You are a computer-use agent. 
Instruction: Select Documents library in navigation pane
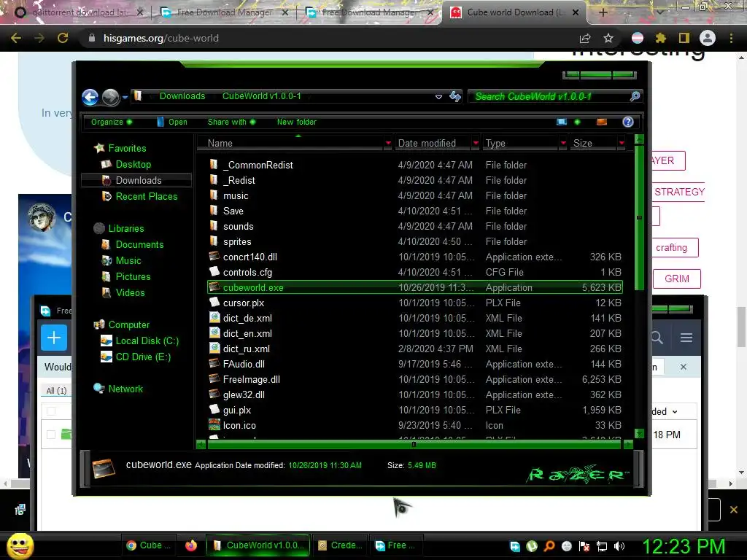point(133,244)
